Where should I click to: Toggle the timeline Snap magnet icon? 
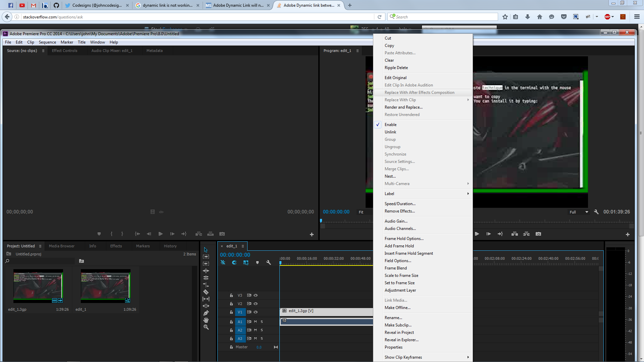click(234, 262)
